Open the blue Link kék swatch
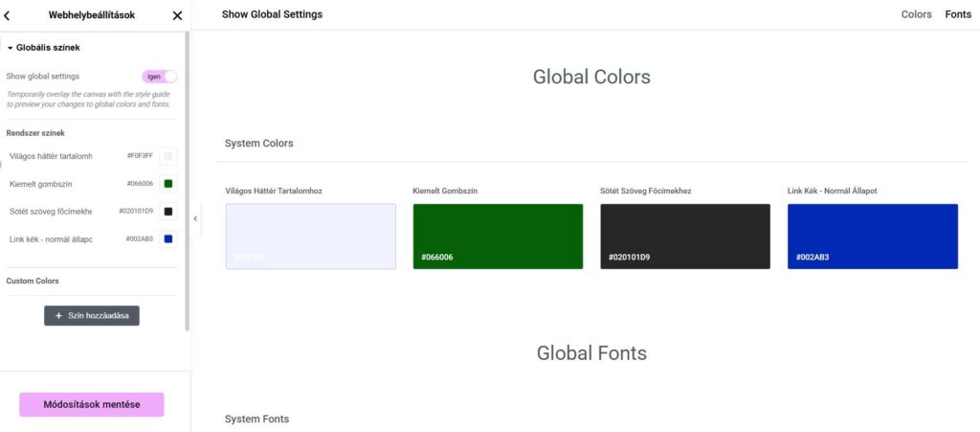 (168, 239)
